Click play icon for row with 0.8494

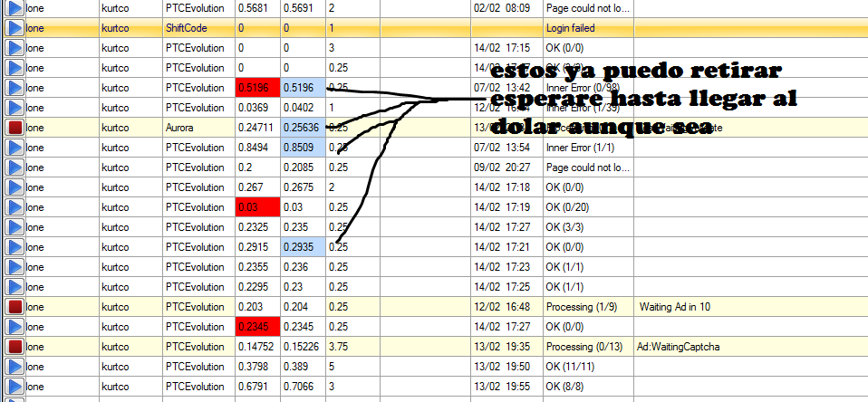14,148
